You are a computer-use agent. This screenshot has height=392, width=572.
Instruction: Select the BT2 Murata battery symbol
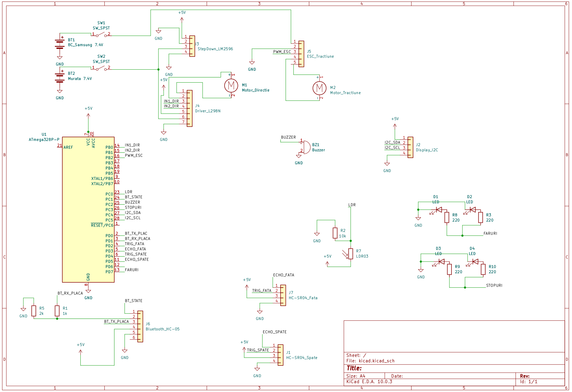pos(60,77)
